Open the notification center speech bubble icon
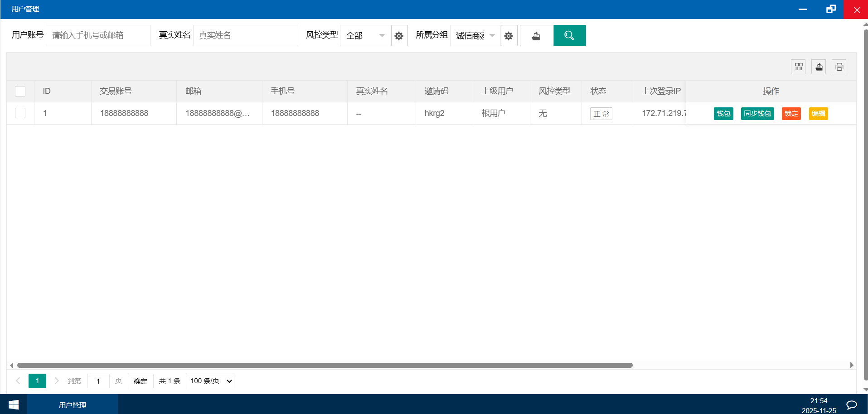This screenshot has height=414, width=868. click(x=851, y=404)
